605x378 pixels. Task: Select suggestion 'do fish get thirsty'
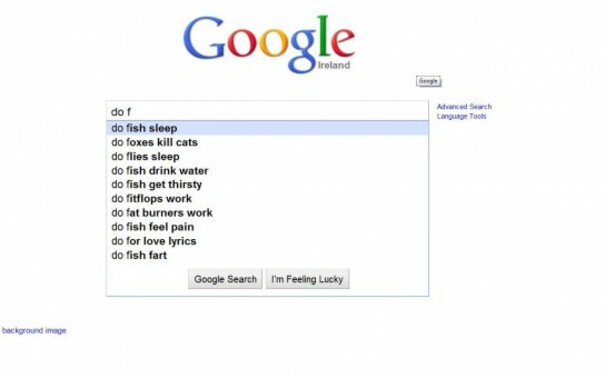coord(267,184)
